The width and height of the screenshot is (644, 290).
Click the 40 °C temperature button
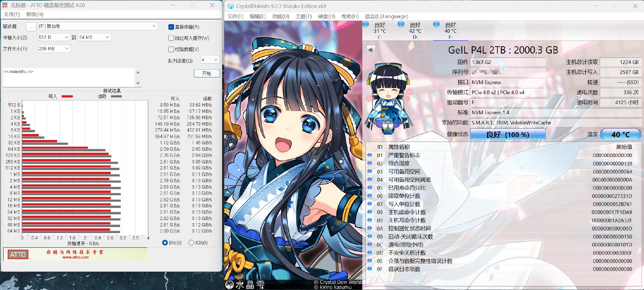[621, 134]
